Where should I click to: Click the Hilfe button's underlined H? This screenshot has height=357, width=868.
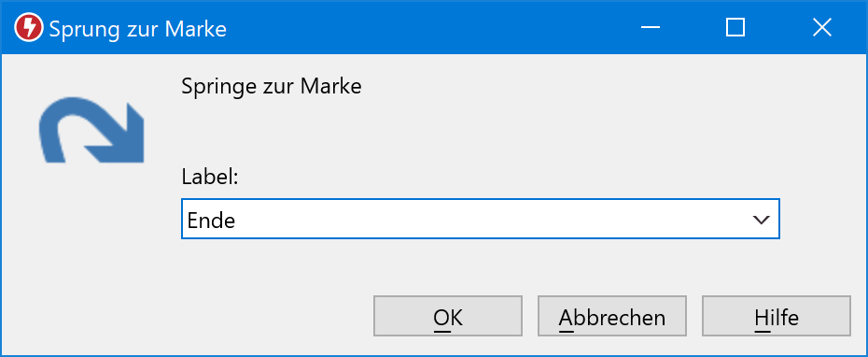tap(762, 318)
